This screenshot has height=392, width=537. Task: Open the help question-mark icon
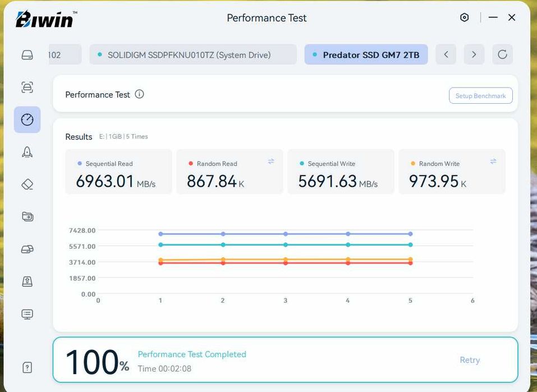(x=27, y=367)
